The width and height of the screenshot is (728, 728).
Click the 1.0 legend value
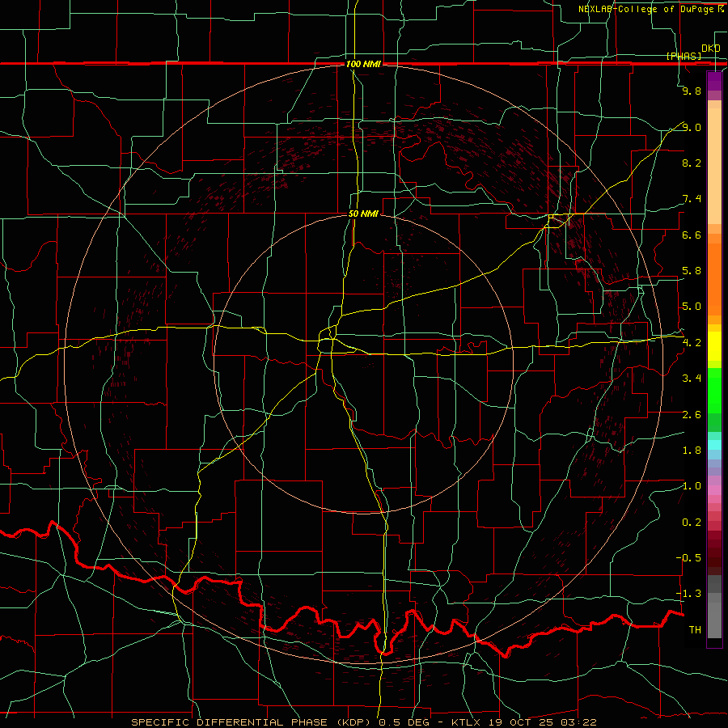coord(692,486)
